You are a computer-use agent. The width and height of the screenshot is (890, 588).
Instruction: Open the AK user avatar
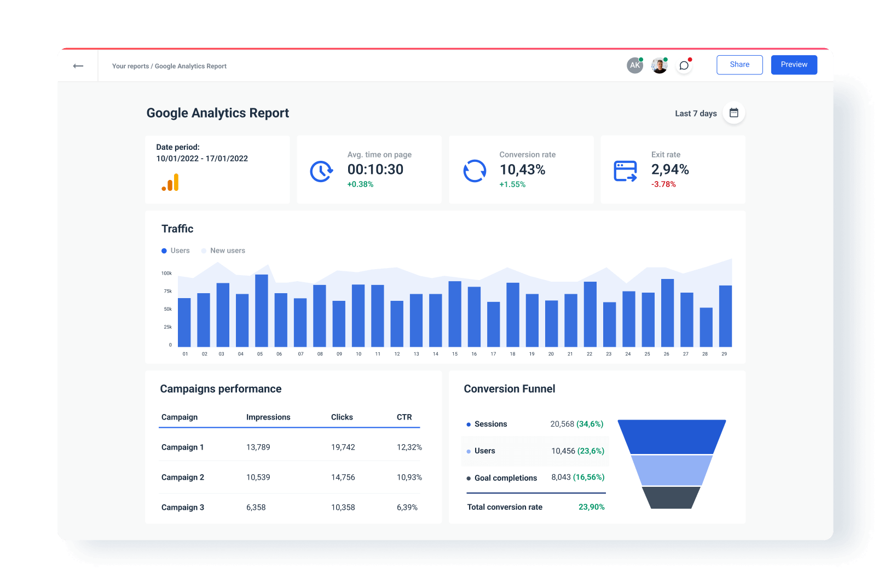pyautogui.click(x=634, y=65)
